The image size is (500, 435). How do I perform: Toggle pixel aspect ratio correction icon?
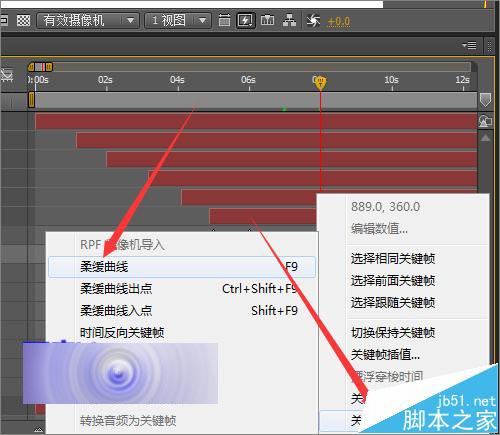point(224,21)
